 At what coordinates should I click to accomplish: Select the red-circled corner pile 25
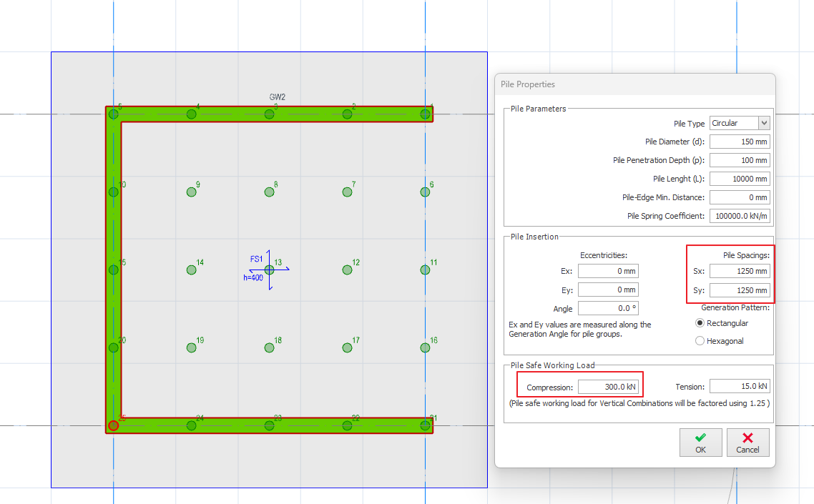(x=113, y=425)
